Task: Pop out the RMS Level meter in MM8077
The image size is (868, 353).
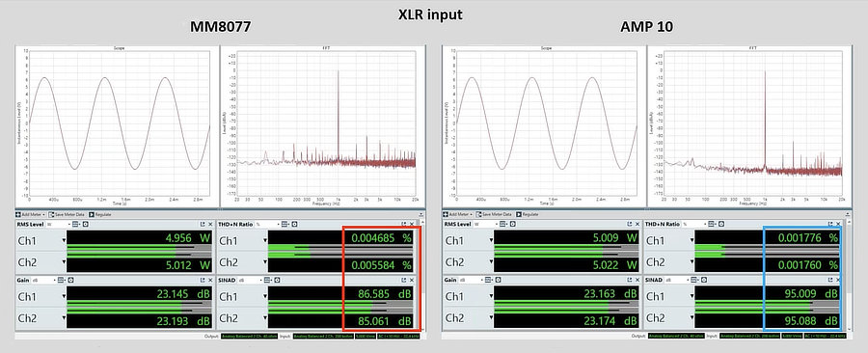Action: tap(203, 224)
